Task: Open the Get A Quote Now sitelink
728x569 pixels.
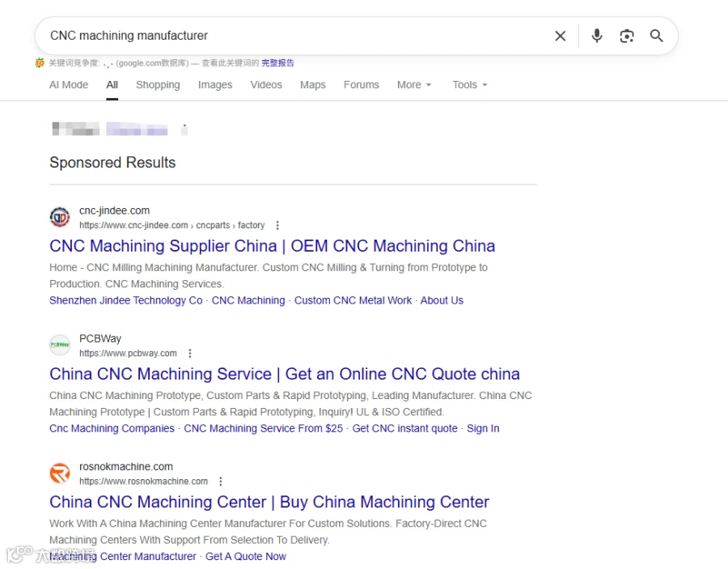Action: pos(246,557)
